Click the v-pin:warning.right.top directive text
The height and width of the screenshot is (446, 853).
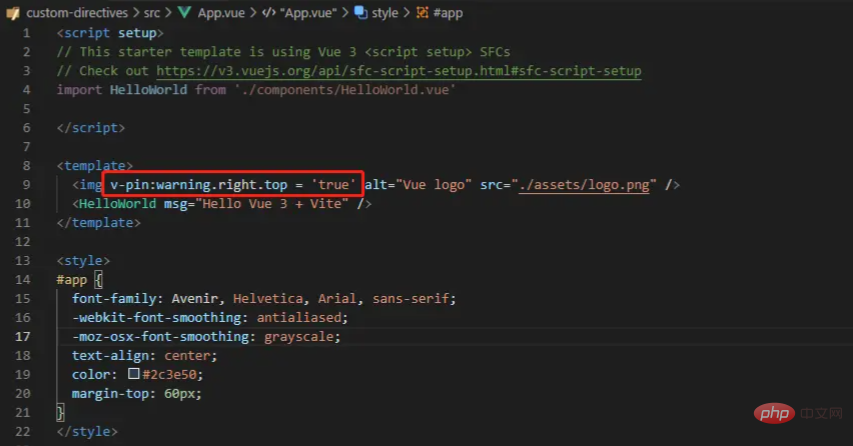pyautogui.click(x=199, y=185)
